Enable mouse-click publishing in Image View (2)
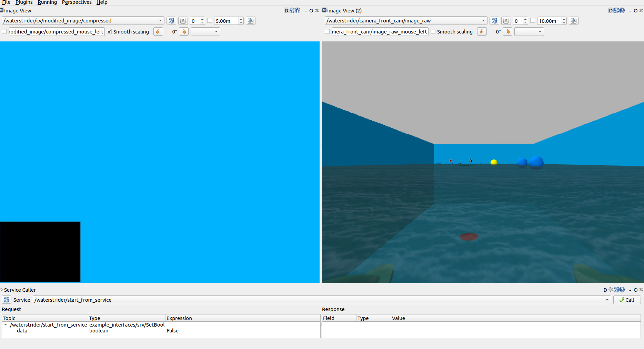This screenshot has height=349, width=644. 327,31
